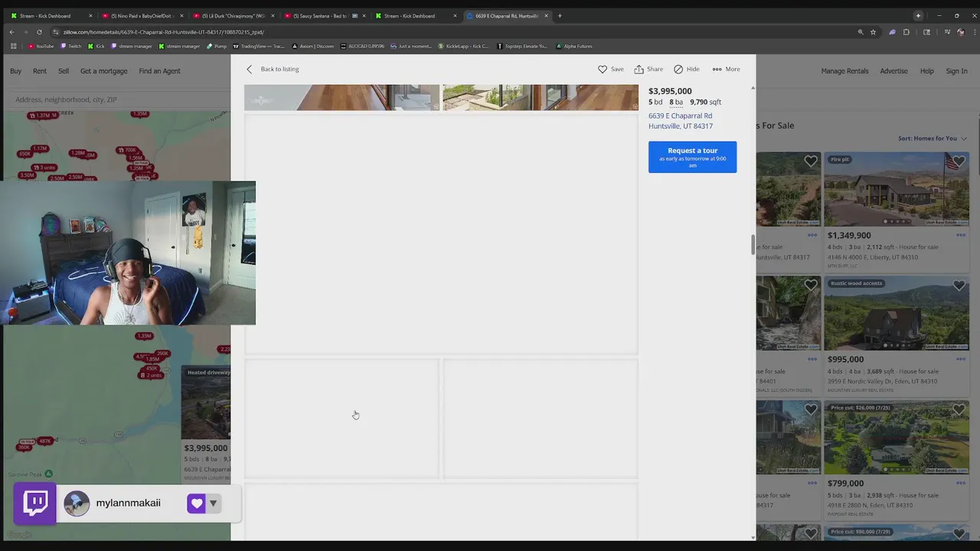980x551 pixels.
Task: Click the site info icon in the address bar
Action: tap(56, 32)
